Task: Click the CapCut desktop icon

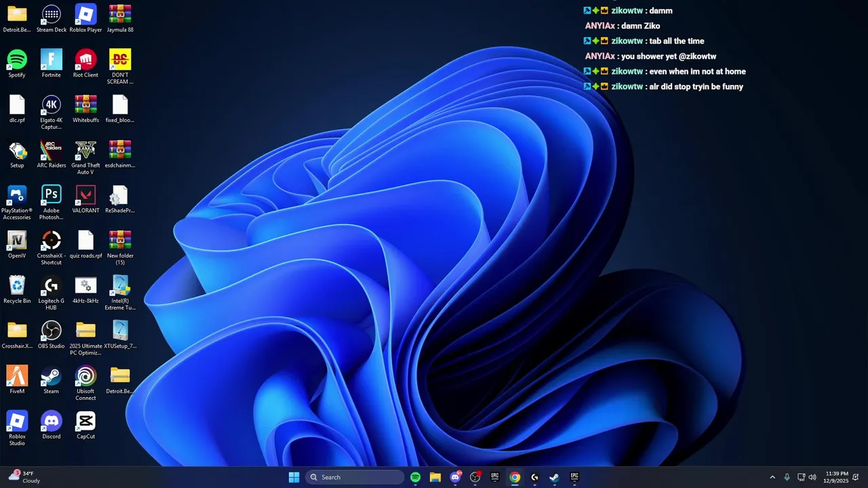Action: [85, 426]
